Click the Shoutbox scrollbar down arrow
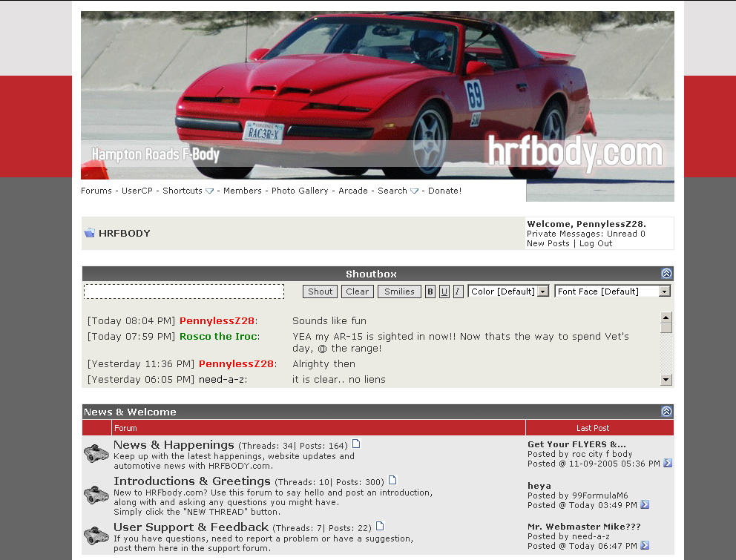The width and height of the screenshot is (736, 560). [666, 380]
